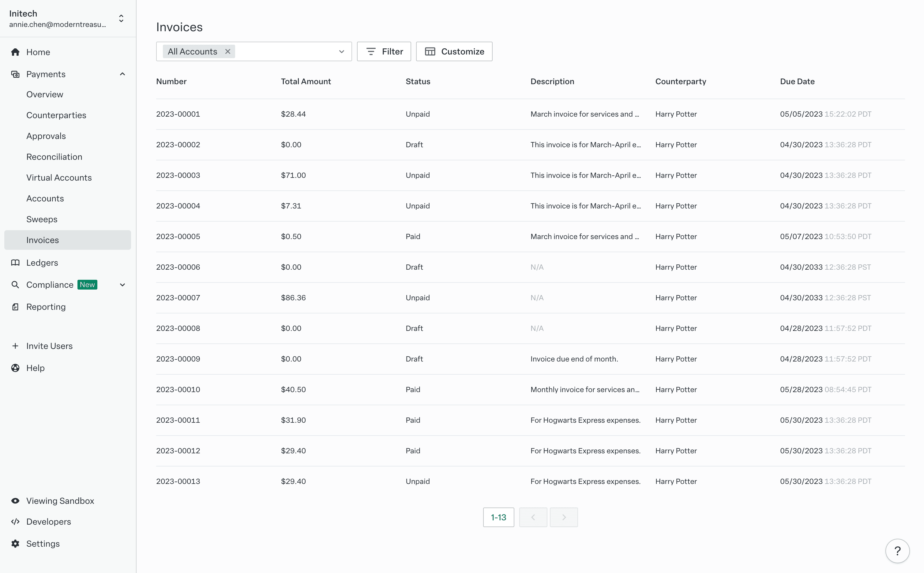Screen dimensions: 924x573
Task: Open the Reconciliation menu item
Action: 54,157
